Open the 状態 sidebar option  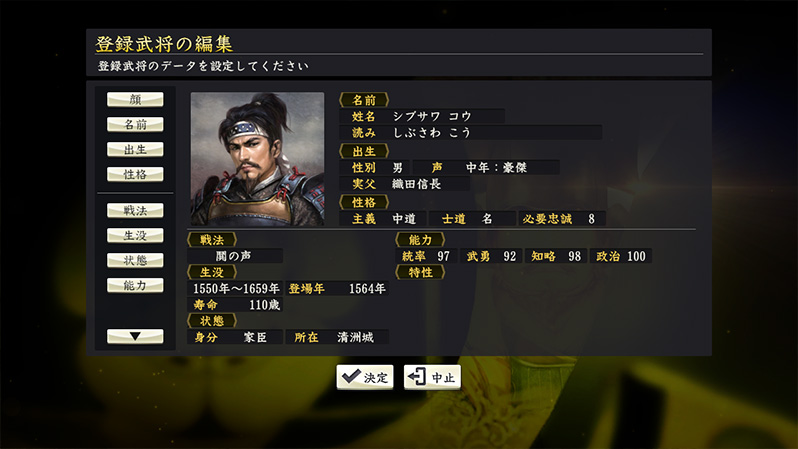coord(135,260)
